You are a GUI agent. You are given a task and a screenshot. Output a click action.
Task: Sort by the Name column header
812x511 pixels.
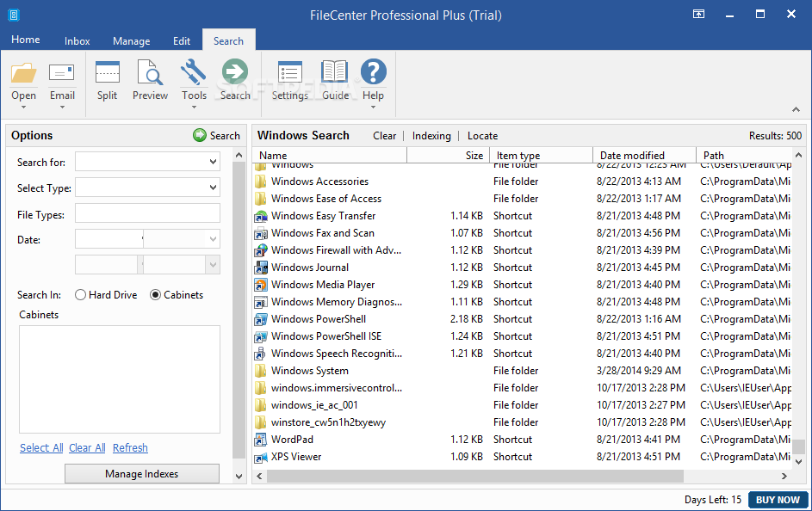pos(330,155)
